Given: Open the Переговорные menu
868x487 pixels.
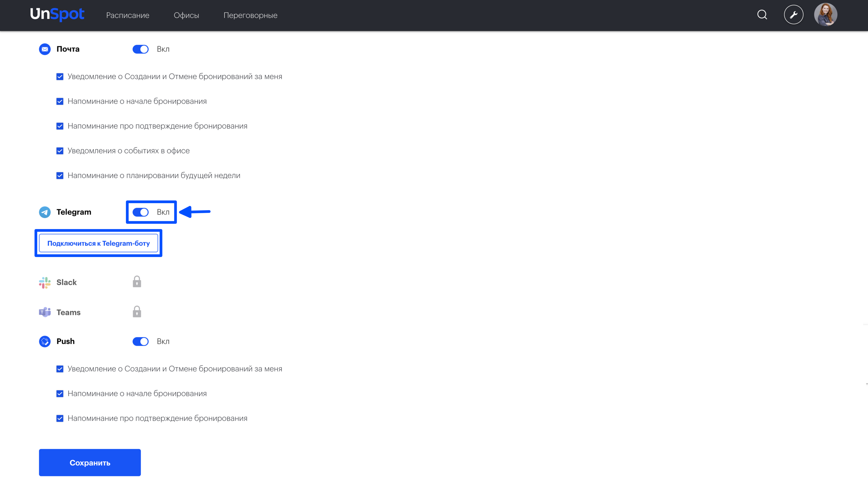Looking at the screenshot, I should click(250, 15).
